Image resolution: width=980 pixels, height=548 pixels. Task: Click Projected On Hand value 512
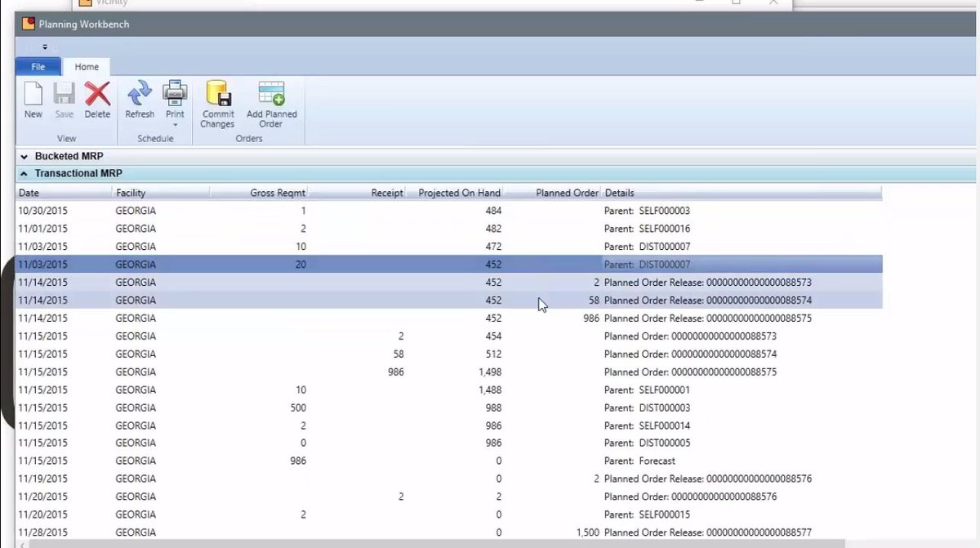point(493,354)
